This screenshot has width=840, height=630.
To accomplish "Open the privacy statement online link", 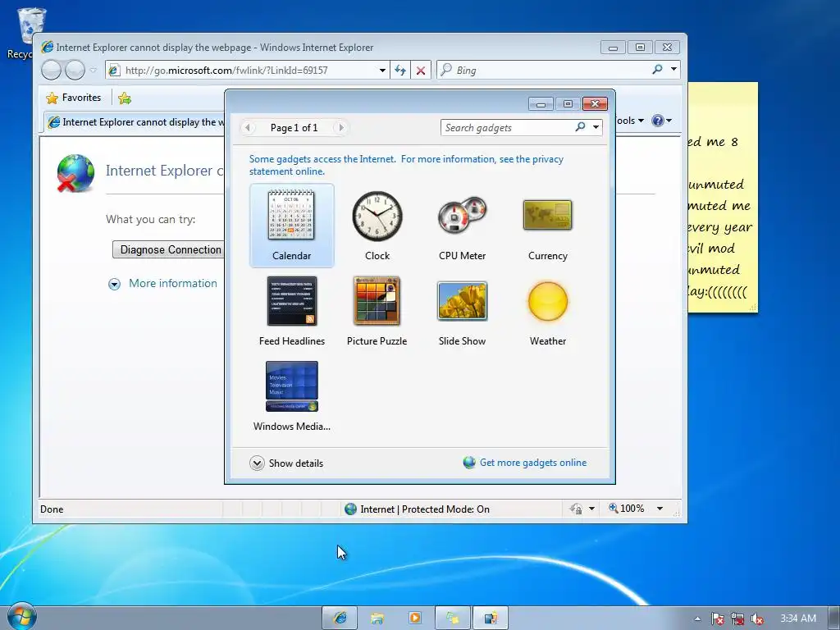I will [406, 165].
